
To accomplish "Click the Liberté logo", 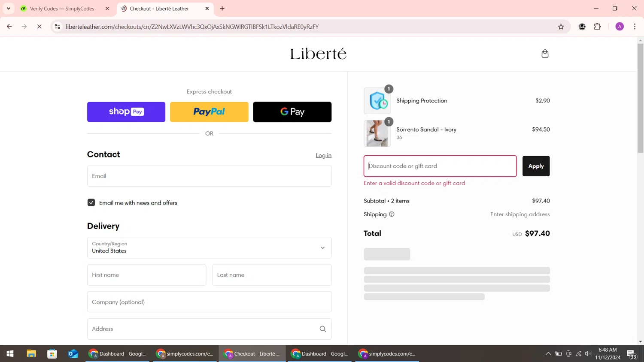I will (x=318, y=54).
